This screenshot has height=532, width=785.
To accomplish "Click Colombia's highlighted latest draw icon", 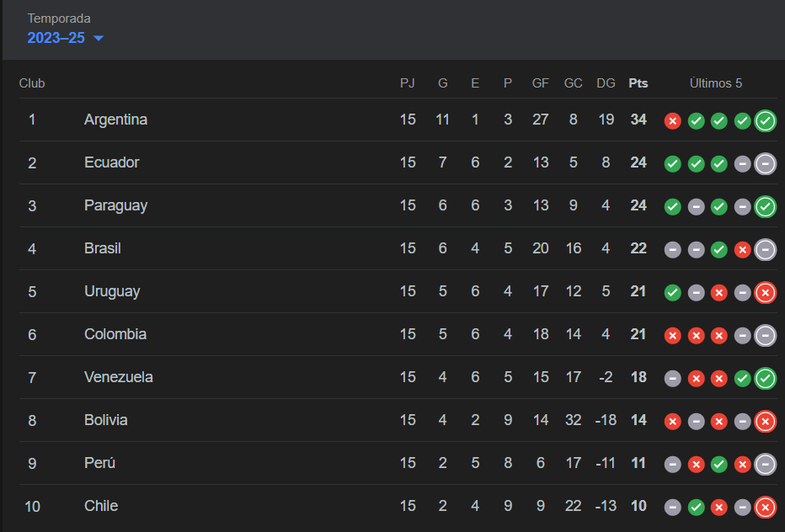I will pos(766,335).
